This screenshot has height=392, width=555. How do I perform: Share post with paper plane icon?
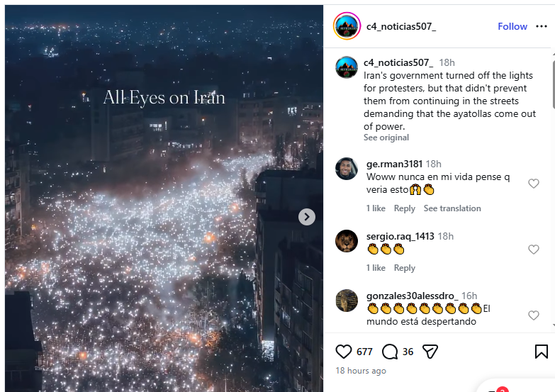(x=430, y=352)
